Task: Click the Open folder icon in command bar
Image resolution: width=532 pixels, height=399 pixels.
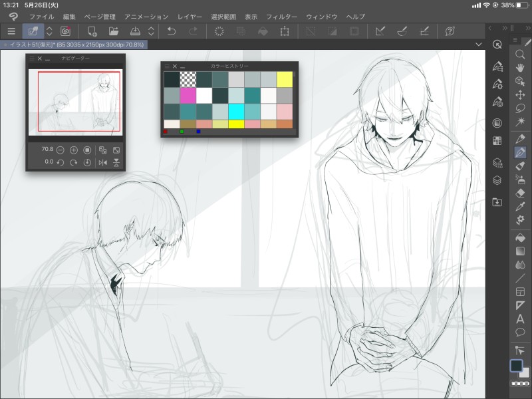Action: (x=114, y=31)
